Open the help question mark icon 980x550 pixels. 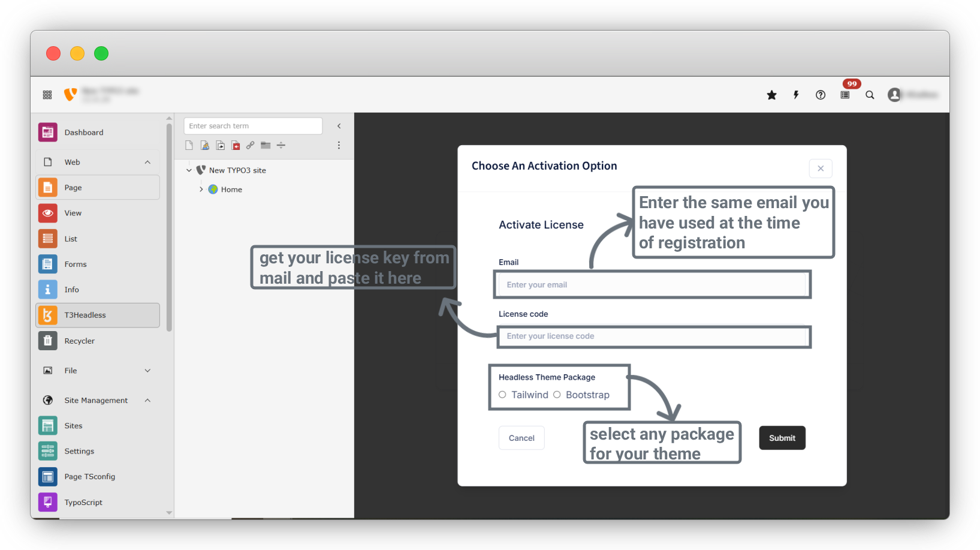(821, 95)
